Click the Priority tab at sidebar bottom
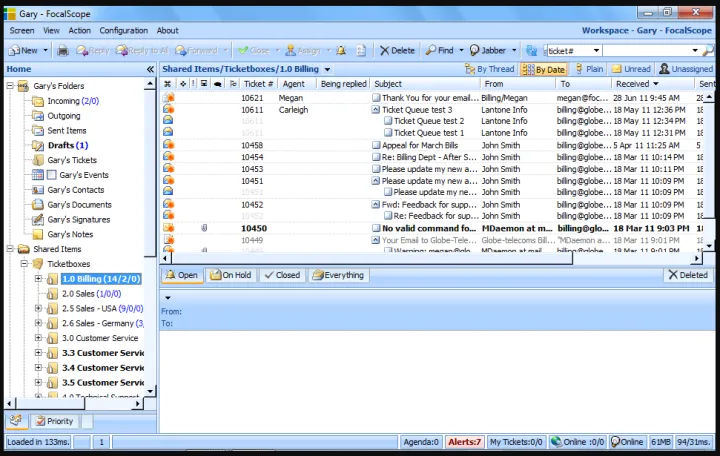The image size is (720, 456). point(55,421)
